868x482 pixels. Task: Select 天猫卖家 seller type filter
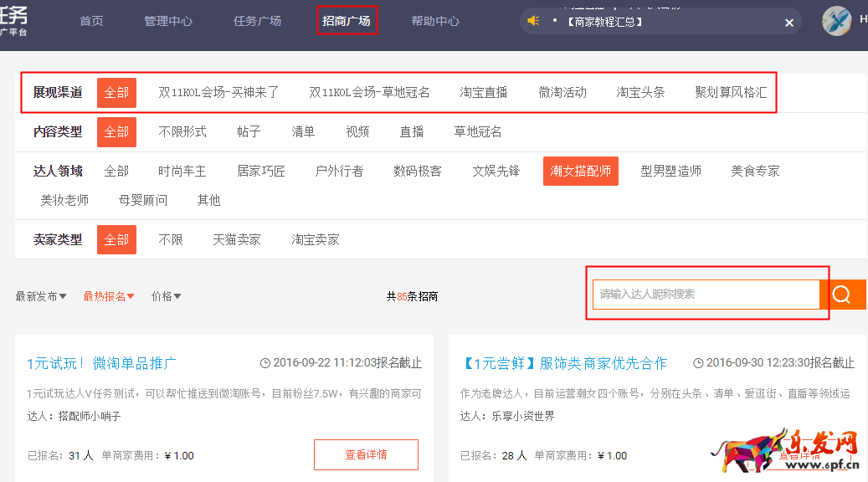[237, 239]
